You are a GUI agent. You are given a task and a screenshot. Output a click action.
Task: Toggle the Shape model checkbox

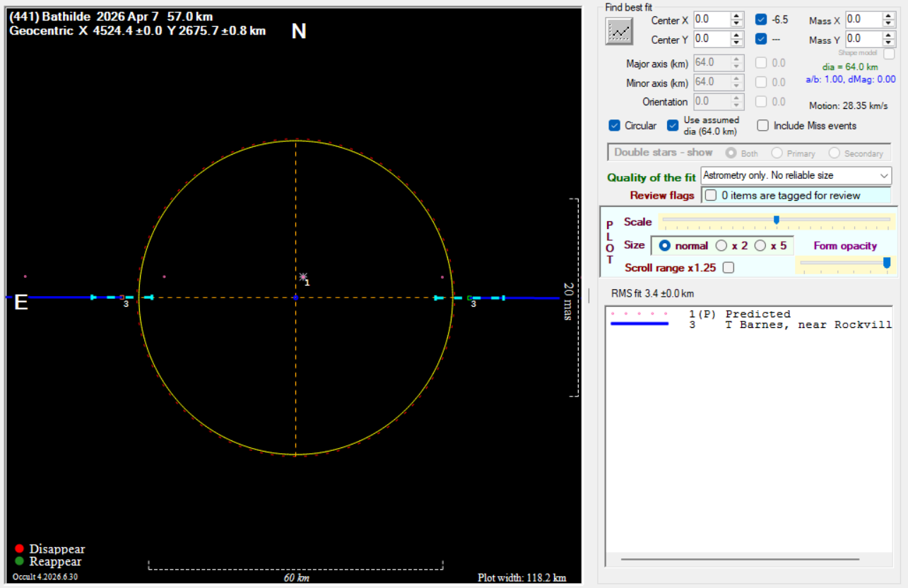click(889, 54)
